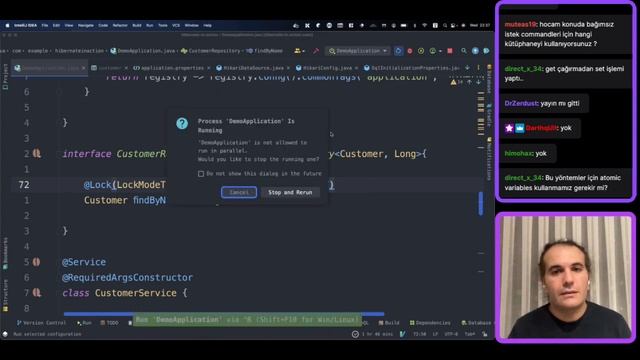The height and width of the screenshot is (360, 640).
Task: Click the blue IDE update icon
Action: pyautogui.click(x=475, y=51)
